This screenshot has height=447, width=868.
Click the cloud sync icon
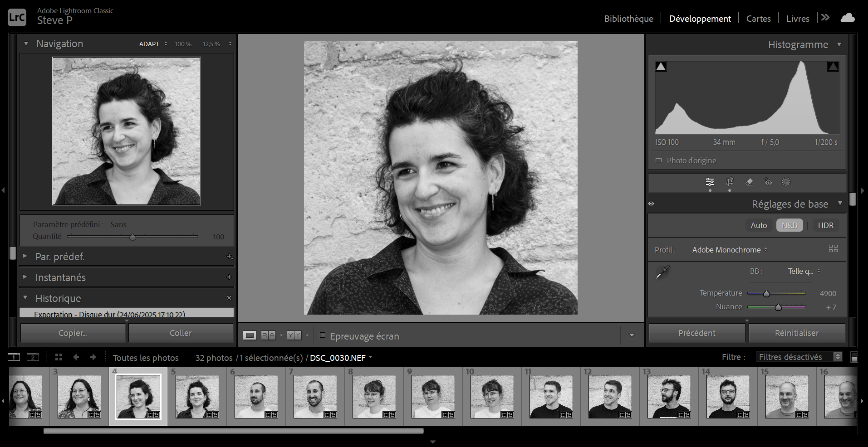[847, 18]
